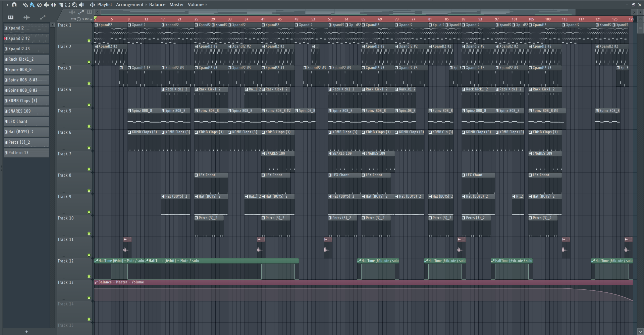Mute Track 6 with its green light
644x335 pixels.
[x=89, y=148]
